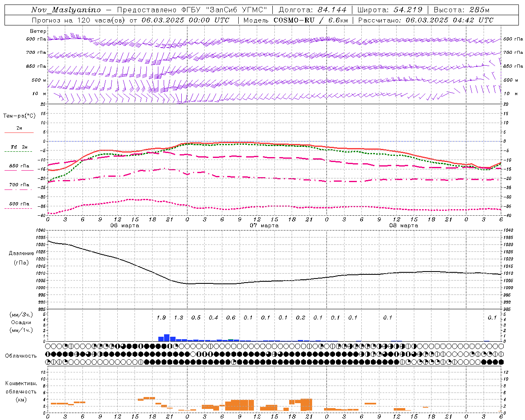
Task: Click the (гПа) pressure unit label
Action: pos(21,262)
